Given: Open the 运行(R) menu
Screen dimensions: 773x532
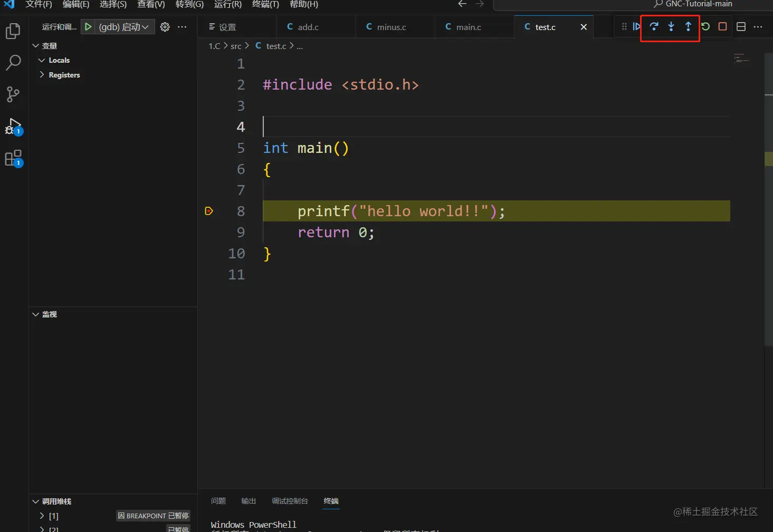Looking at the screenshot, I should tap(228, 4).
